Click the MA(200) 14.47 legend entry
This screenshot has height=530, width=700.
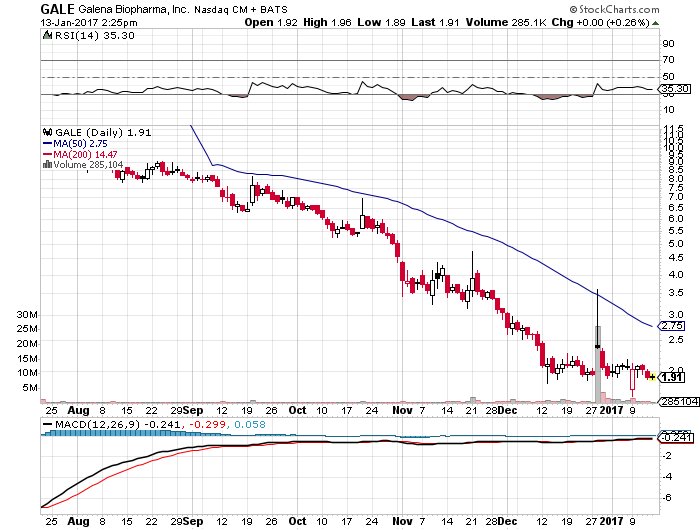tap(80, 154)
